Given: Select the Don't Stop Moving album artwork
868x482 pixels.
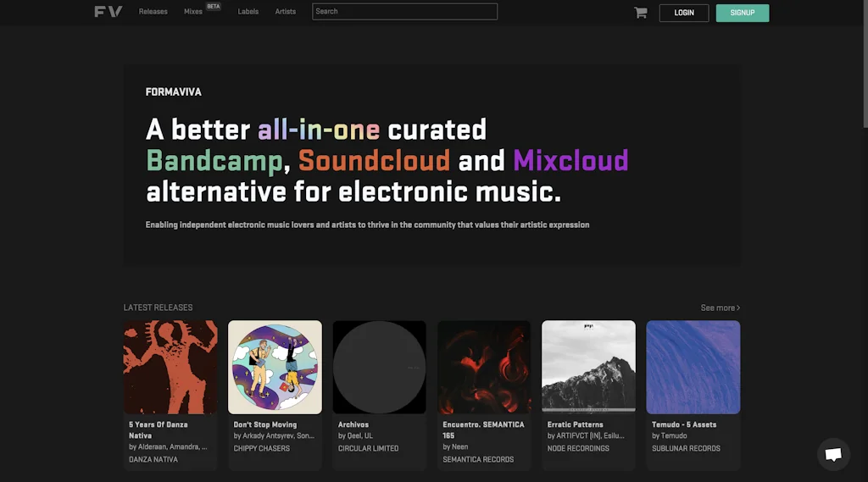Looking at the screenshot, I should (x=275, y=367).
